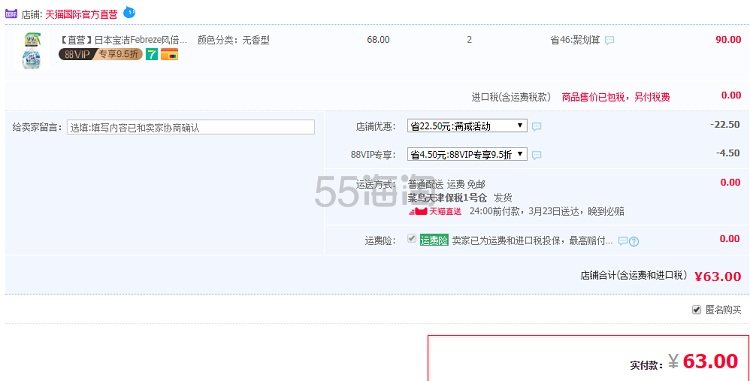Open the blue Wangwang chat icon
The width and height of the screenshot is (750, 381).
[129, 12]
